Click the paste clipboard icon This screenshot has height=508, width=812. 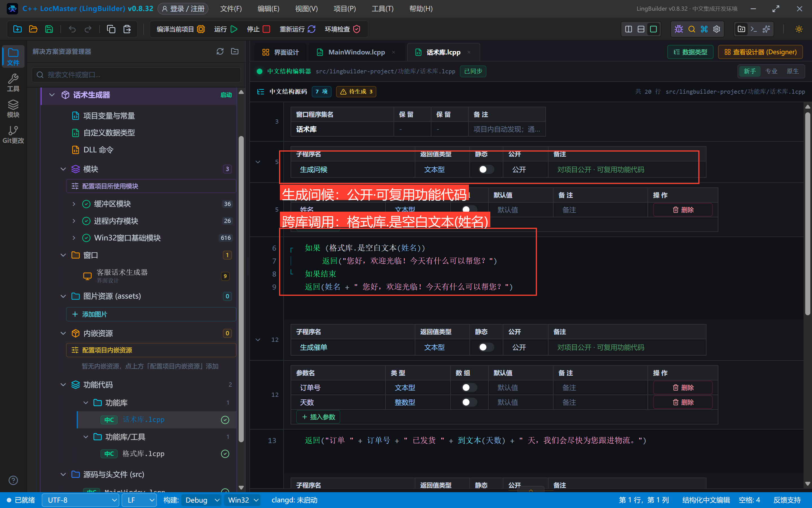pos(127,29)
